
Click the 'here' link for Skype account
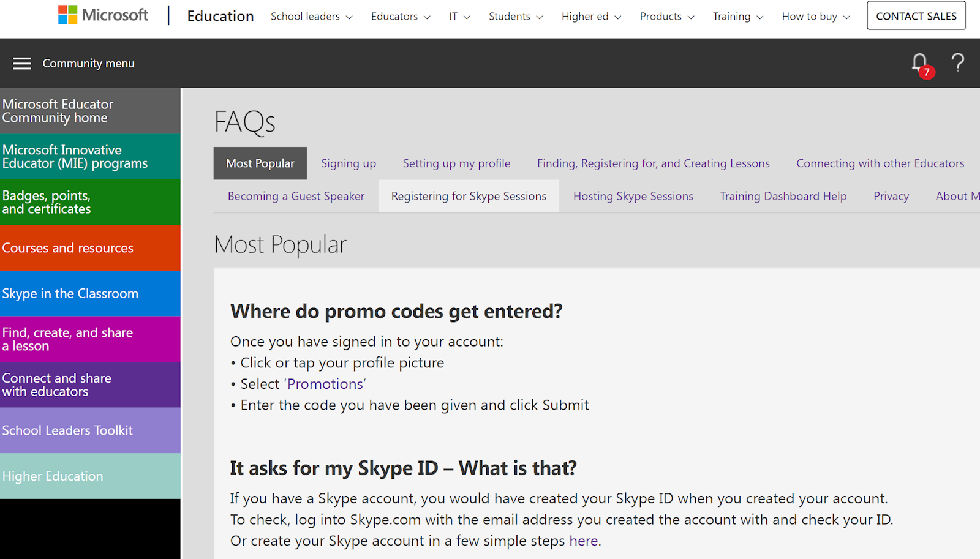(x=583, y=541)
